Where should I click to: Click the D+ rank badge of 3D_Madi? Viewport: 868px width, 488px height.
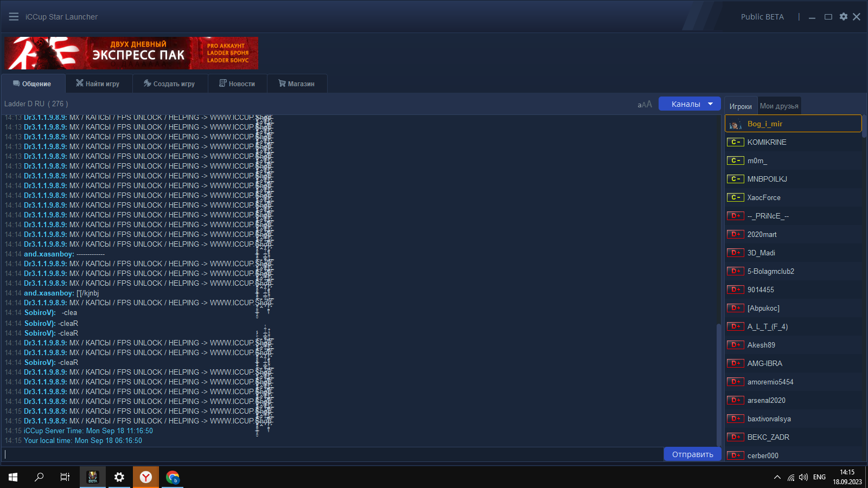pyautogui.click(x=736, y=253)
